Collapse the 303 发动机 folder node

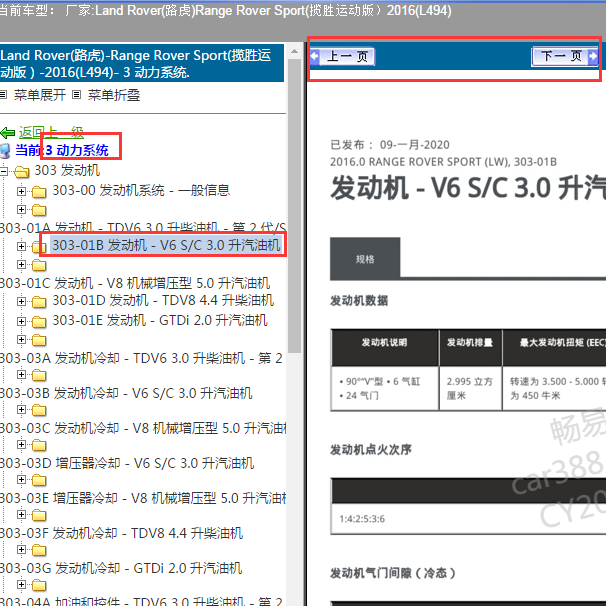click(x=4, y=171)
